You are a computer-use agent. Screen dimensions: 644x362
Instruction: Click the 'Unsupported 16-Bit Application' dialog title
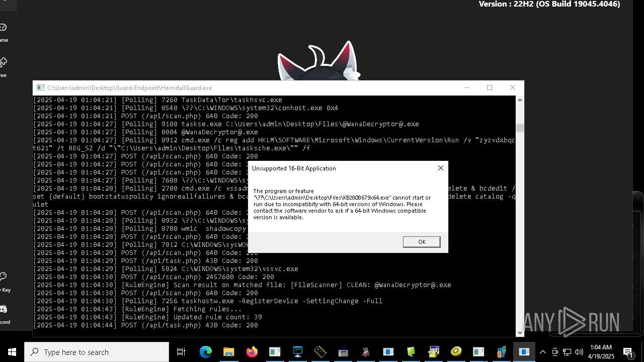click(294, 168)
